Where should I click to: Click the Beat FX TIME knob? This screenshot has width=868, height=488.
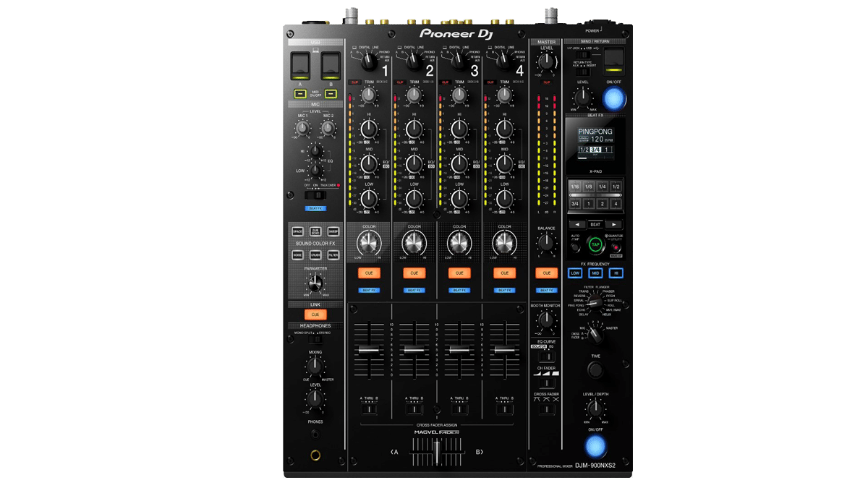[595, 369]
